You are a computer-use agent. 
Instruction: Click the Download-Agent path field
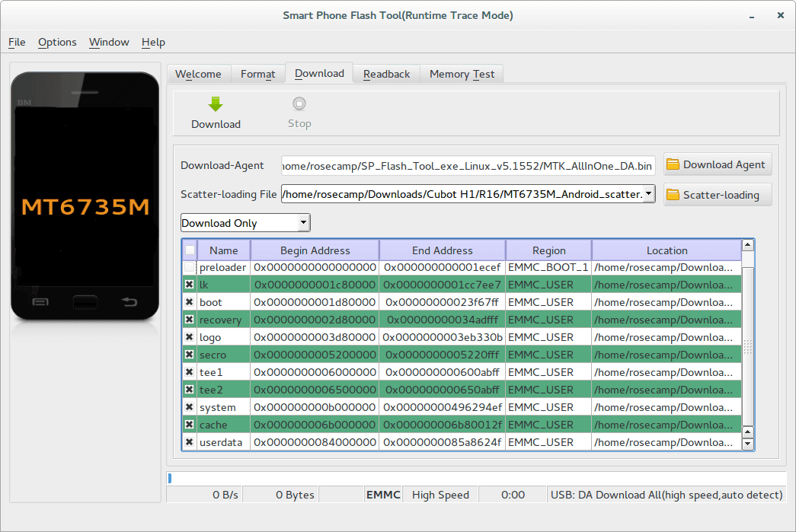tap(468, 166)
